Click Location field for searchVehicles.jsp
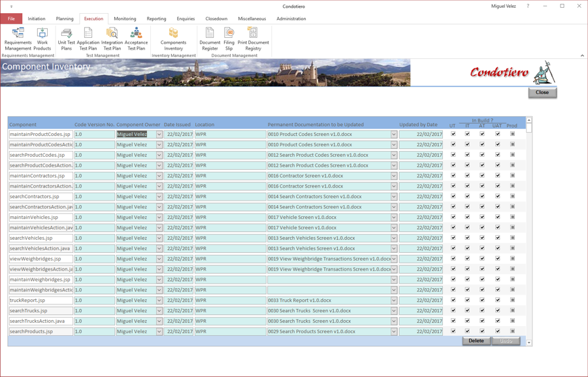588x377 pixels. (x=230, y=238)
